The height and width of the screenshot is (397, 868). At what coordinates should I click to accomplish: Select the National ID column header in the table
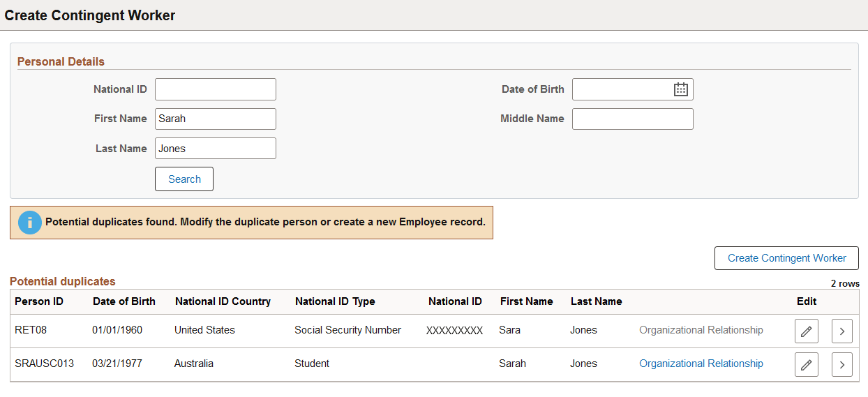coord(455,301)
